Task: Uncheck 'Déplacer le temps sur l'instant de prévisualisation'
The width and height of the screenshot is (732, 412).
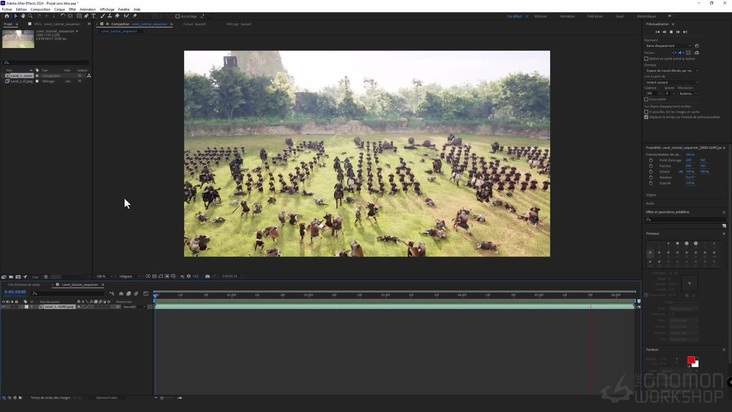Action: point(647,117)
